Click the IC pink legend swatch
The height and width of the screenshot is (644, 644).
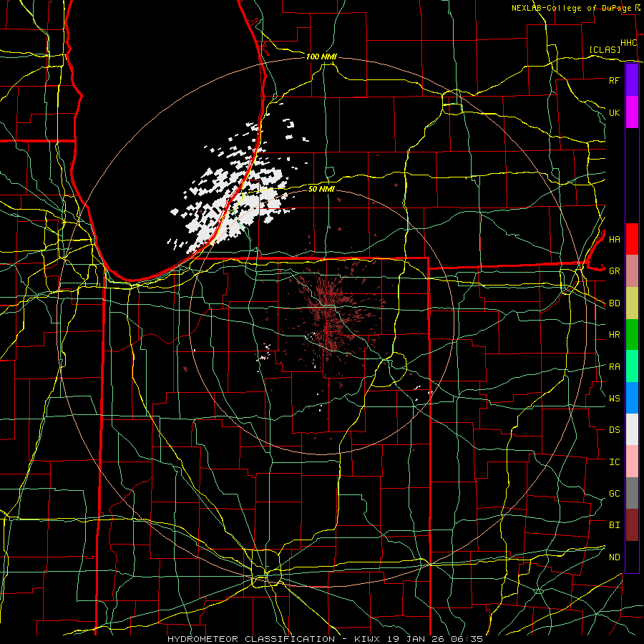click(632, 462)
